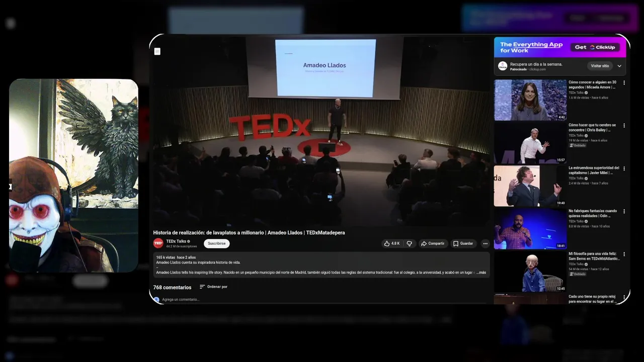Open the Chris Bailey video thumbnail
The width and height of the screenshot is (644, 362).
click(x=530, y=143)
